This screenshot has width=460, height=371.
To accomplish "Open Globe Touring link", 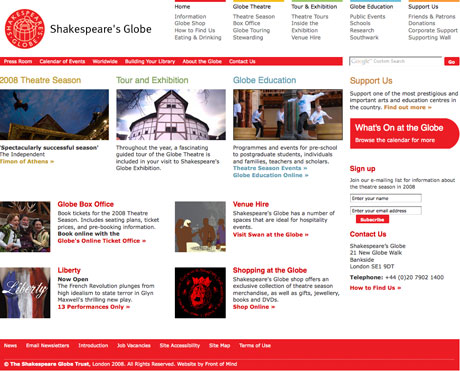I will (252, 30).
